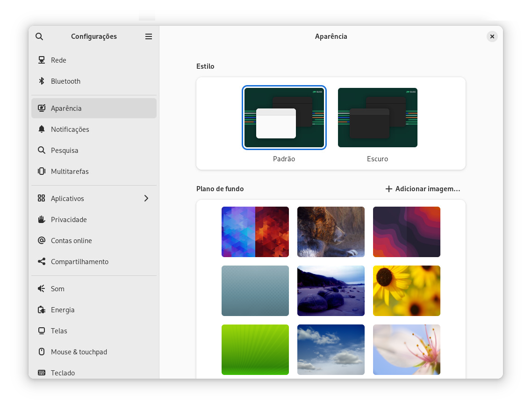This screenshot has width=532, height=410.
Task: Select the Escuro dark style
Action: [x=378, y=118]
